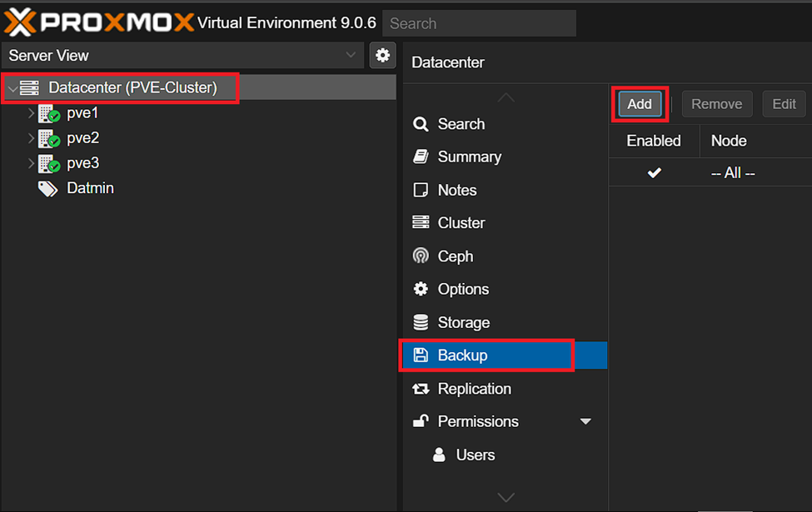The image size is (812, 512).
Task: Click the top Search input field
Action: tap(479, 23)
